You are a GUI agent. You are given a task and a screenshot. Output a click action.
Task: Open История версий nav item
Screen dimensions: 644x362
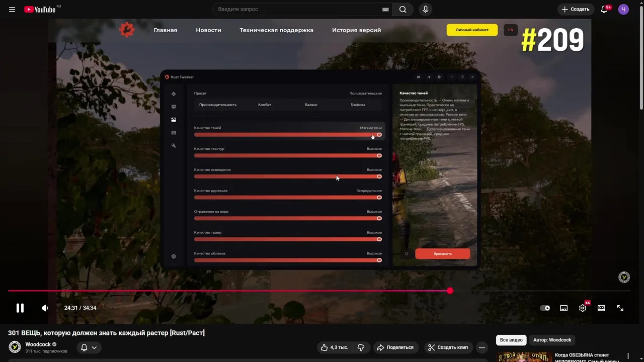[x=356, y=30]
